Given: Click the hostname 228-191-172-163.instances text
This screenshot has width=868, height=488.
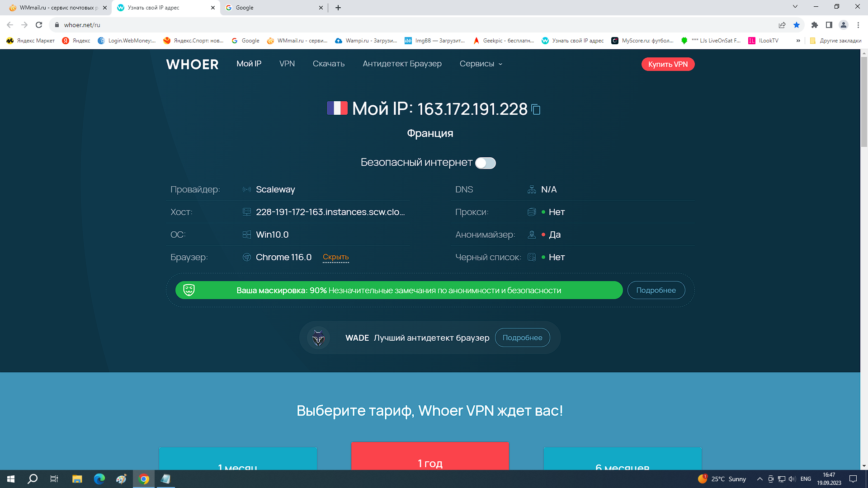Looking at the screenshot, I should (330, 212).
